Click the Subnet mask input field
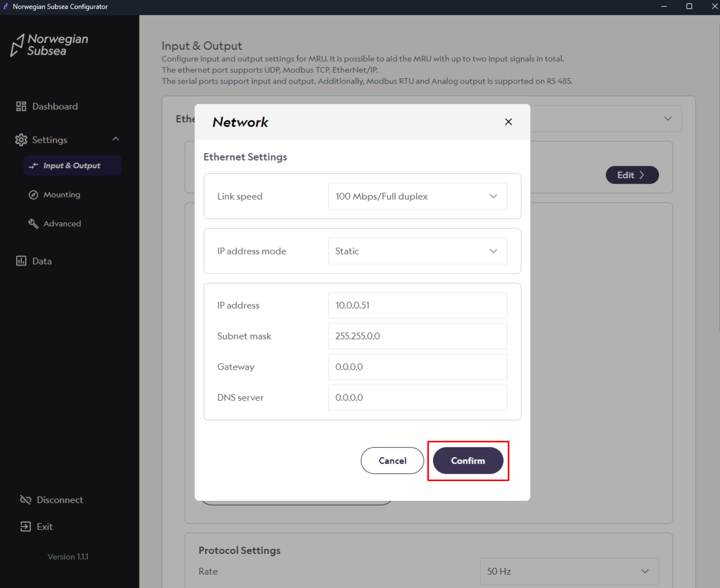Image resolution: width=720 pixels, height=588 pixels. pyautogui.click(x=417, y=336)
